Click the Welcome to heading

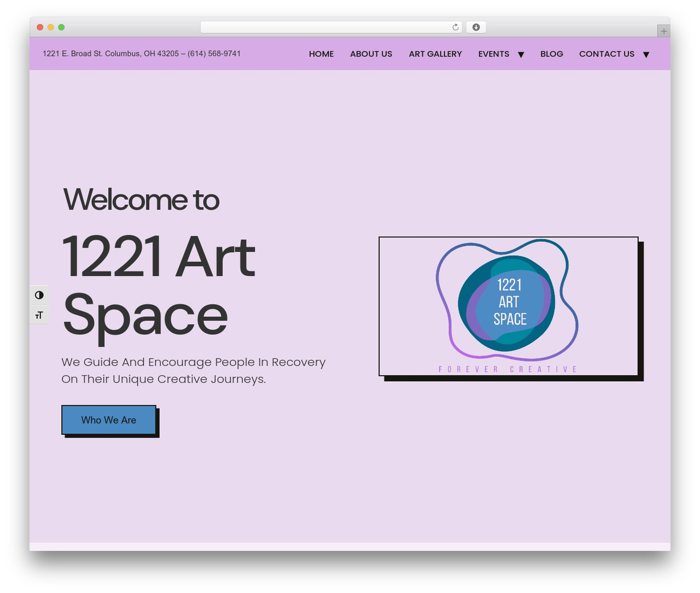point(141,199)
